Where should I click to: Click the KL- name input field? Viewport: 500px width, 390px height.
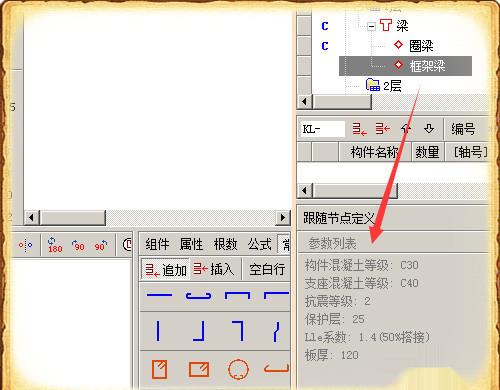click(x=323, y=129)
